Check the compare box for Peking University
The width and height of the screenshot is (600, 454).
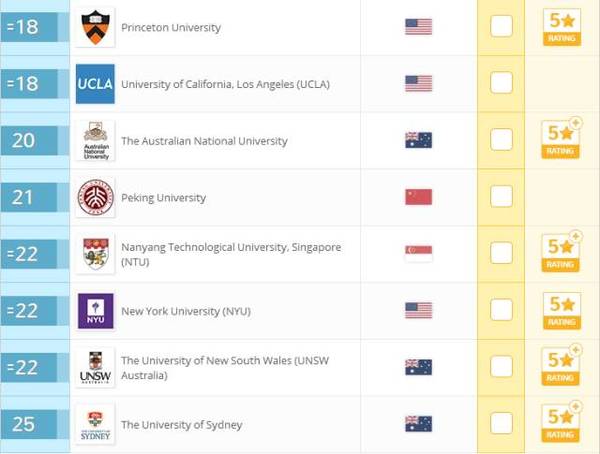click(501, 196)
